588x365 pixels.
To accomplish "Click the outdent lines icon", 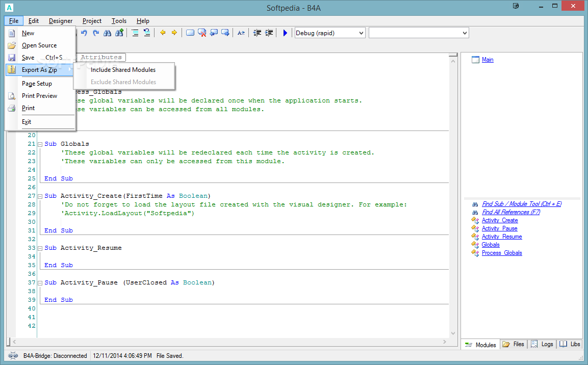I will [x=257, y=33].
